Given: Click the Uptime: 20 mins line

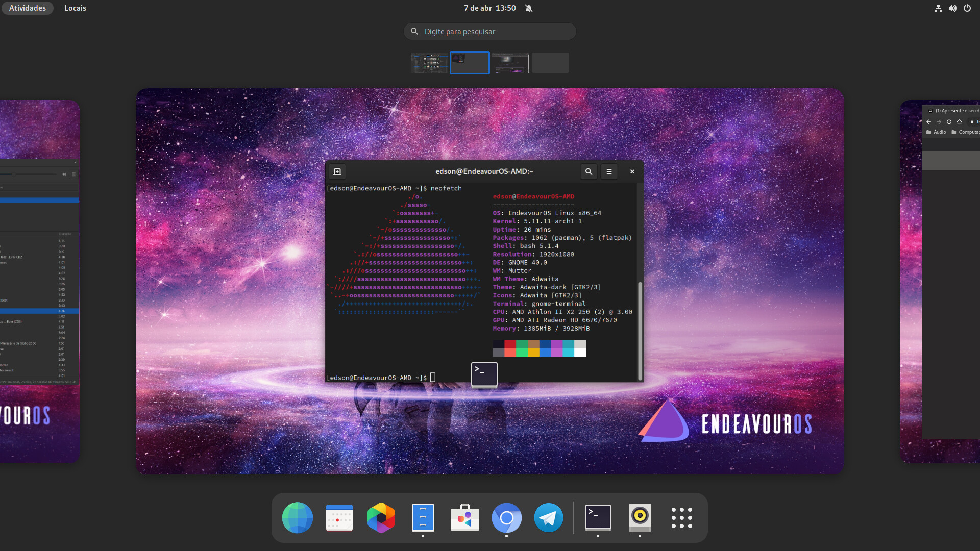Looking at the screenshot, I should (x=522, y=230).
